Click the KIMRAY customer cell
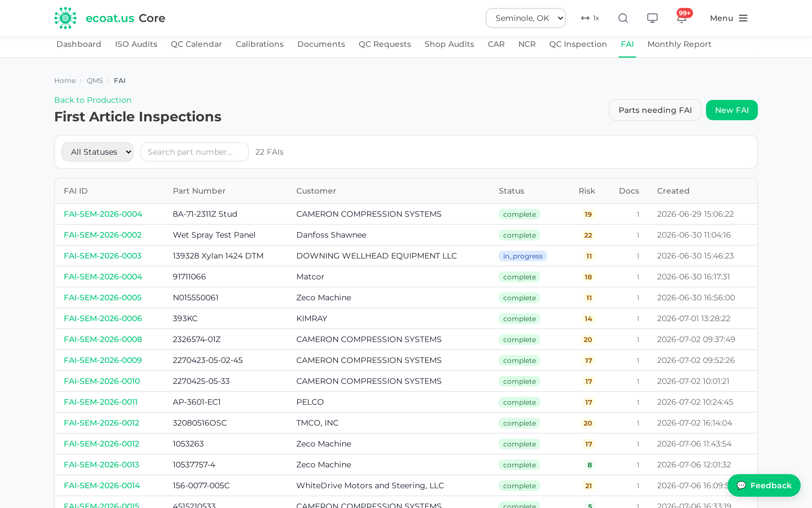Image resolution: width=812 pixels, height=508 pixels. click(312, 318)
